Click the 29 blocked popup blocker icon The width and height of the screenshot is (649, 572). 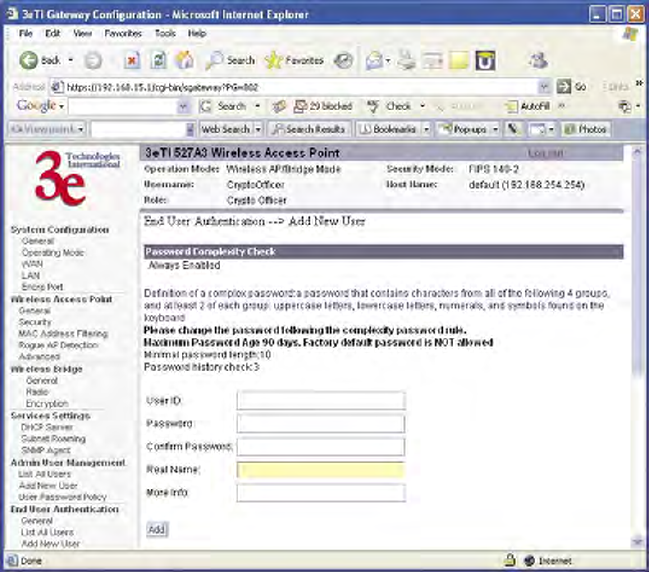(x=323, y=106)
